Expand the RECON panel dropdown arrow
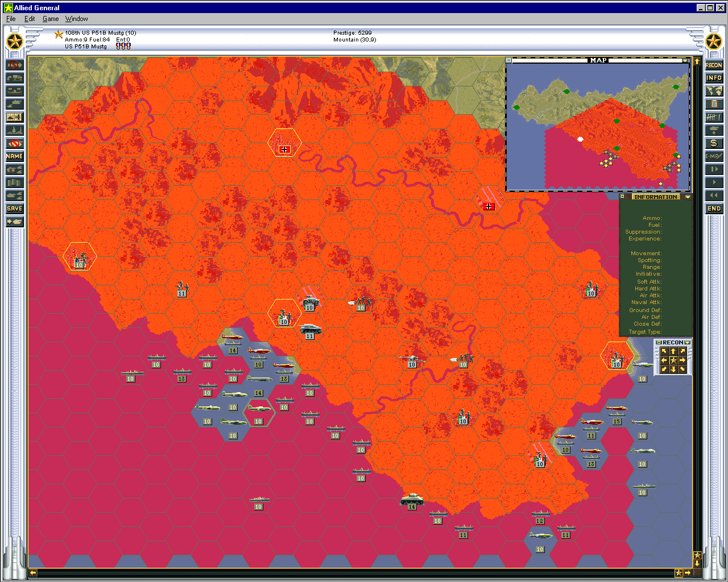 (x=688, y=343)
